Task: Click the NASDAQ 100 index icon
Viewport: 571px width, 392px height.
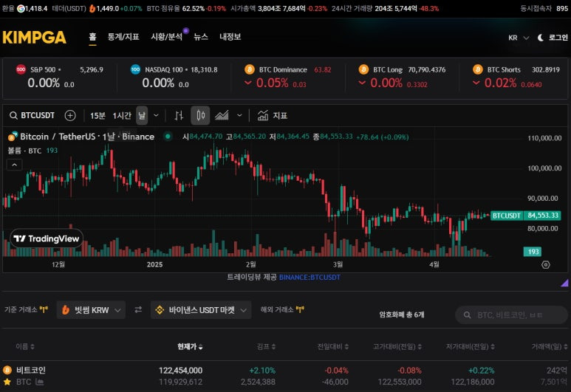Action: pyautogui.click(x=135, y=69)
